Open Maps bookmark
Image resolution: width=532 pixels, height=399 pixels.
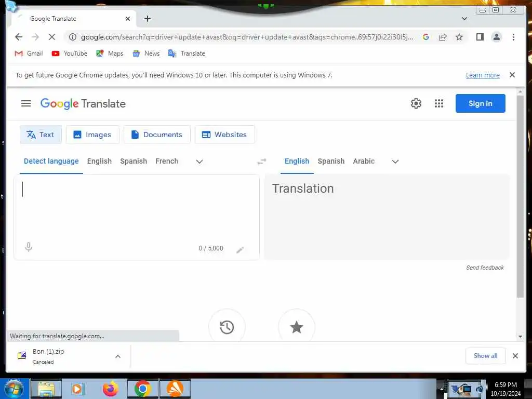pos(110,54)
